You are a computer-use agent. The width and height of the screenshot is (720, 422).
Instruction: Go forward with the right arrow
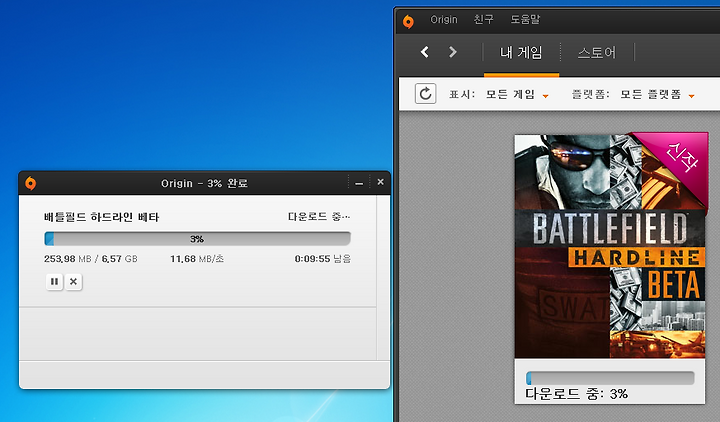coord(453,52)
